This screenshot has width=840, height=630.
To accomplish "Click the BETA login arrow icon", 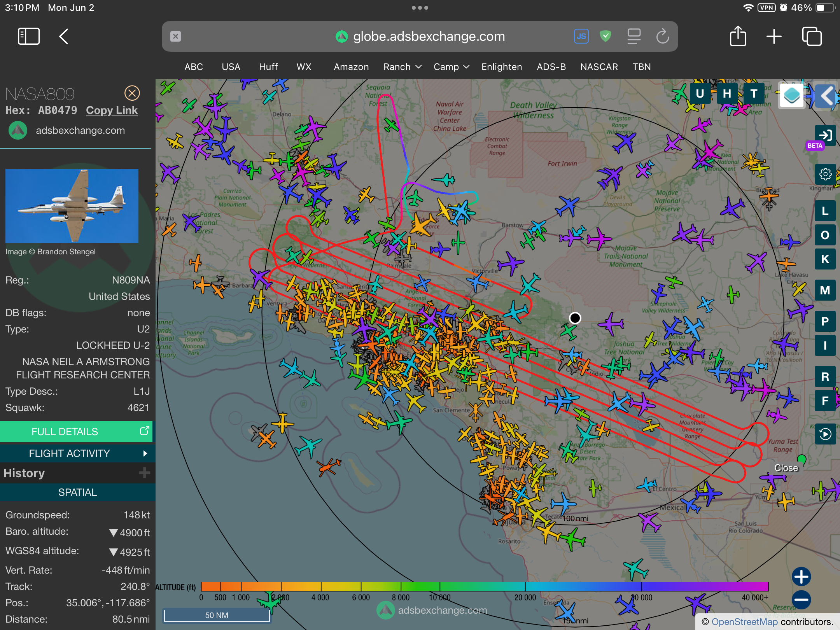I will point(825,135).
